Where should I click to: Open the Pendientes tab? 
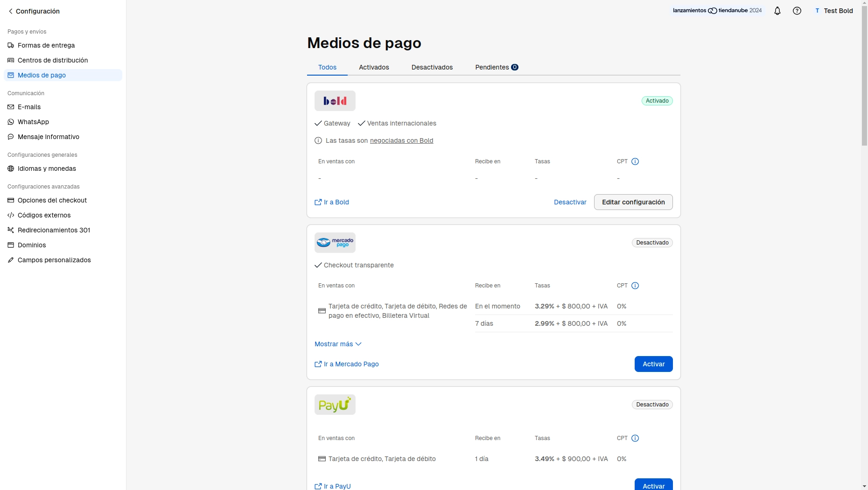point(496,67)
